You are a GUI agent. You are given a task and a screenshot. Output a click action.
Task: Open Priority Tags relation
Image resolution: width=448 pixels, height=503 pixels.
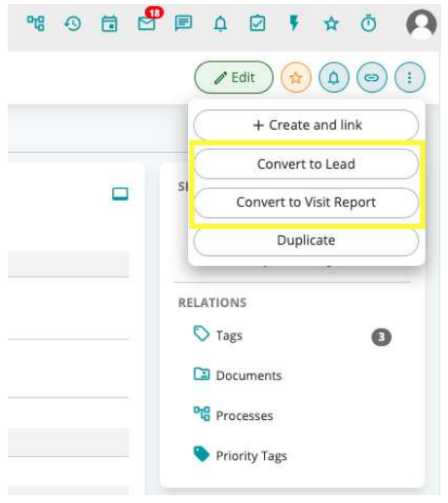[241, 455]
